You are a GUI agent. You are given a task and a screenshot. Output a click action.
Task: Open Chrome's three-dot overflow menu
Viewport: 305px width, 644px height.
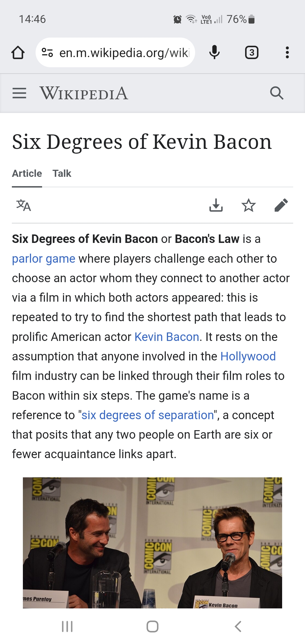point(287,53)
